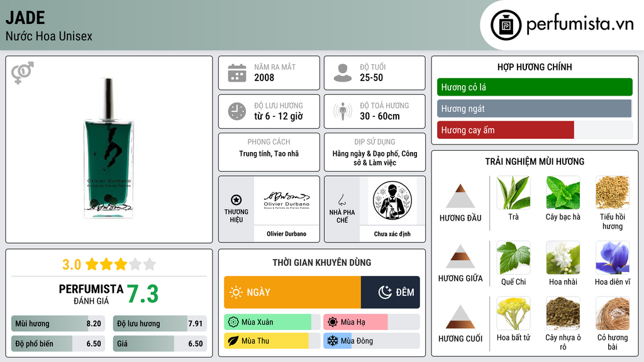Click the Tiểu hồi hương note image

coord(613,193)
